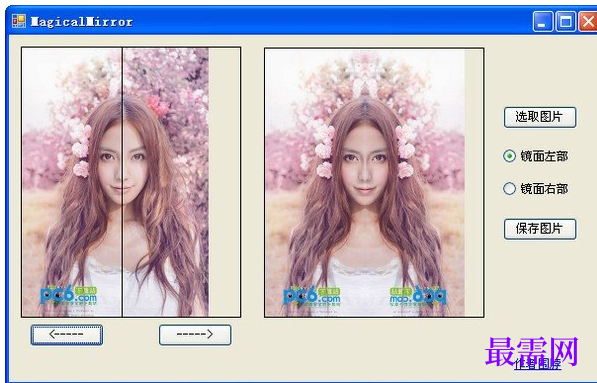Click the 镜面右部 label text
Viewport: 597px width, 383px height.
(544, 189)
